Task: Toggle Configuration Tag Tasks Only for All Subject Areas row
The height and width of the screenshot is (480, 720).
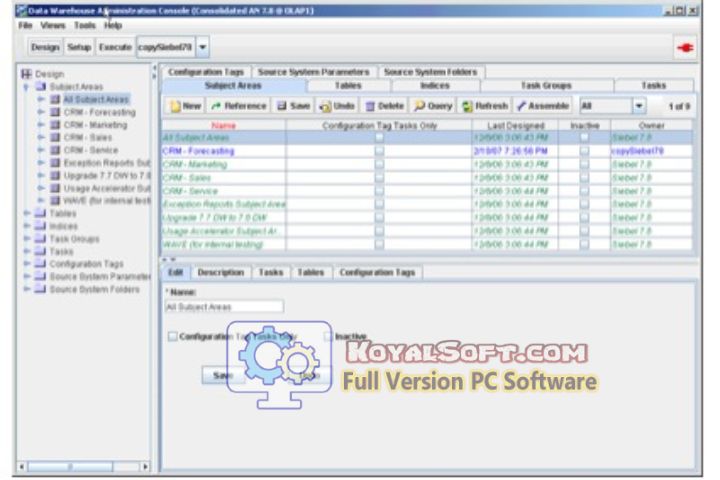Action: pos(379,137)
